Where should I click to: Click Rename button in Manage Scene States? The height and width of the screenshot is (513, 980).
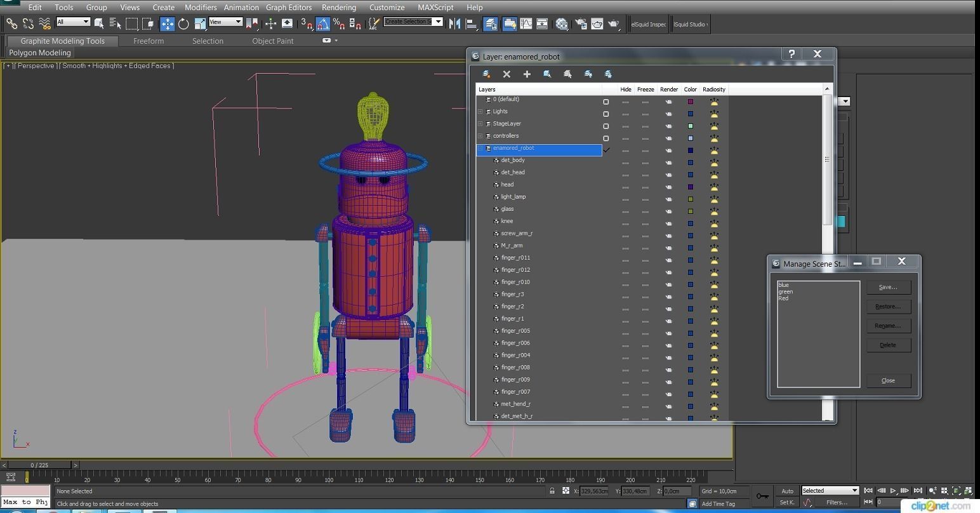click(889, 325)
